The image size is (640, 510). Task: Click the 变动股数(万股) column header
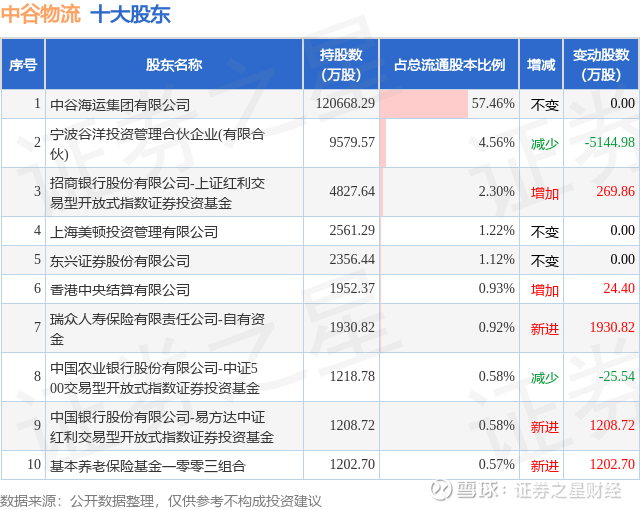[601, 64]
